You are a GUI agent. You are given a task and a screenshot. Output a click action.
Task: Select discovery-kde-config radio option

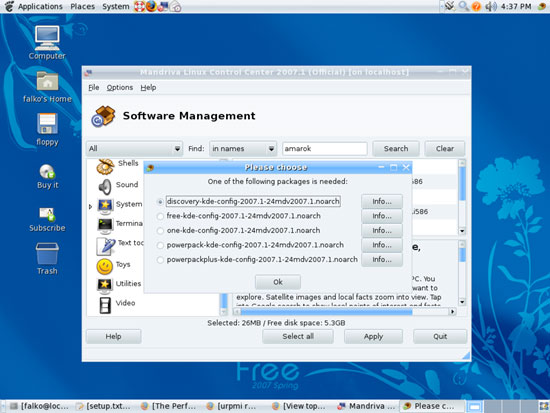coord(160,202)
